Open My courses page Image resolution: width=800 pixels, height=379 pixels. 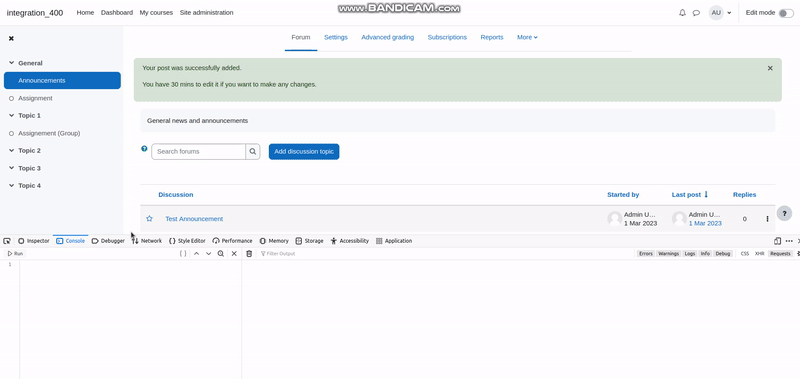click(156, 13)
